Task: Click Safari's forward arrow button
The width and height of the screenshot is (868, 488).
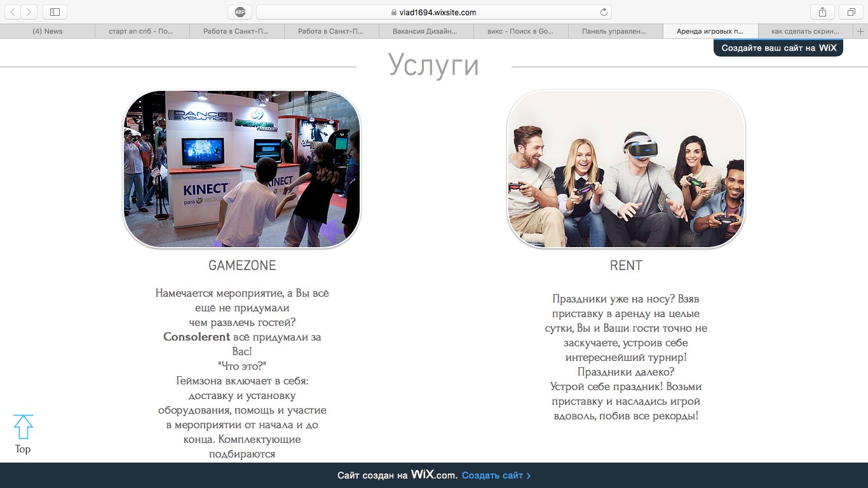Action: click(29, 12)
